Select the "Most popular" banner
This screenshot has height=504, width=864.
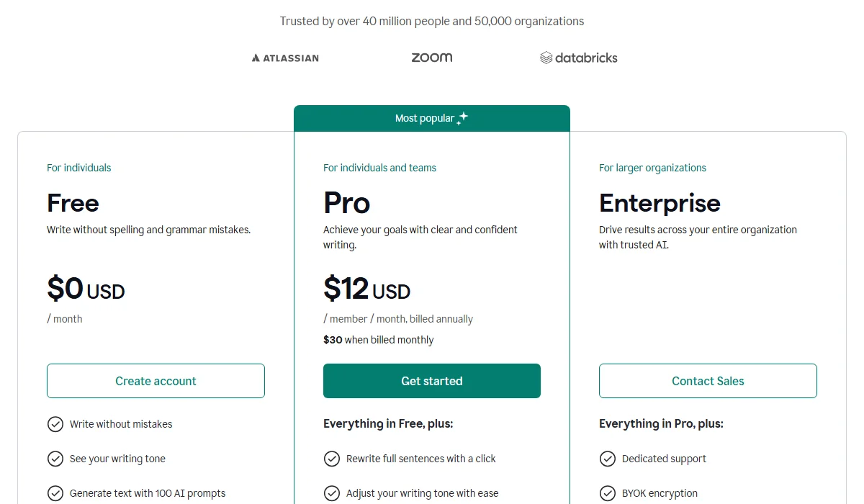pos(431,118)
